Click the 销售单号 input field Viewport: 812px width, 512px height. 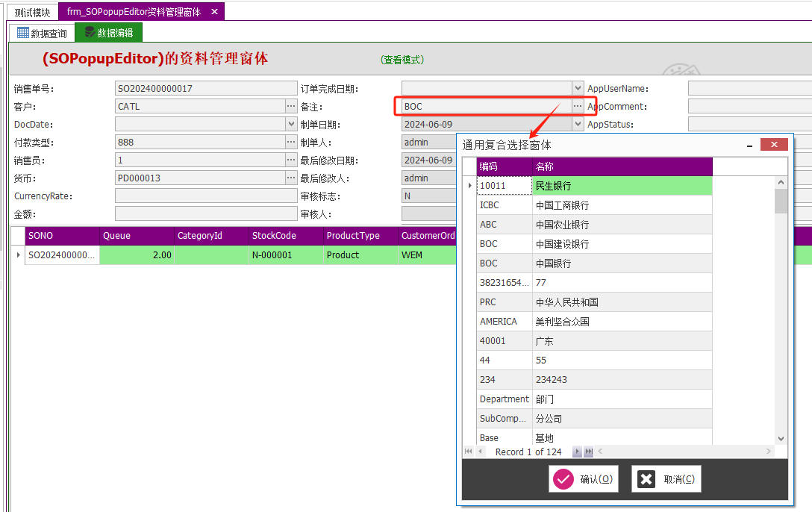[205, 89]
